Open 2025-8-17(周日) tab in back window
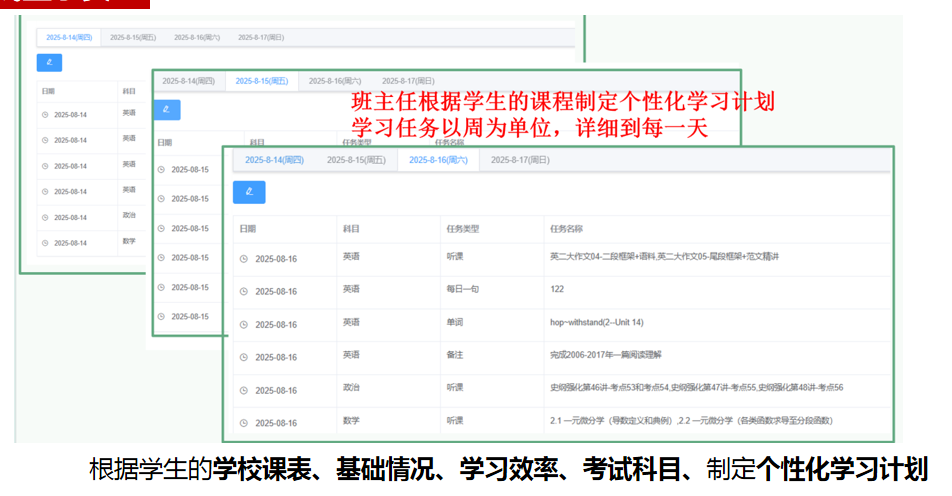The height and width of the screenshot is (496, 952). 261,38
